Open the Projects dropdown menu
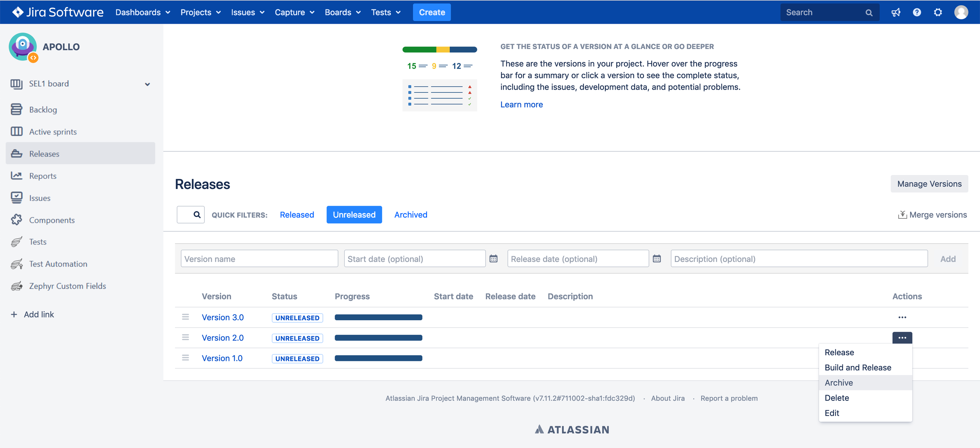 (x=201, y=13)
